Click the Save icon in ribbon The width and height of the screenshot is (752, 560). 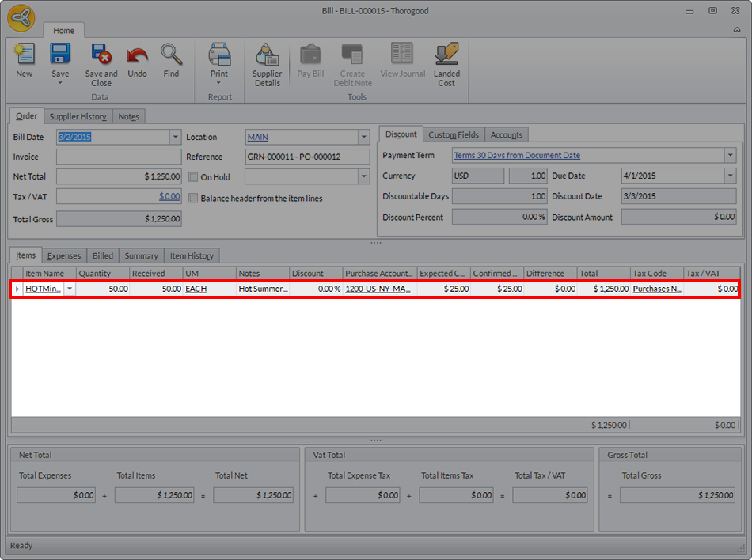(x=60, y=54)
